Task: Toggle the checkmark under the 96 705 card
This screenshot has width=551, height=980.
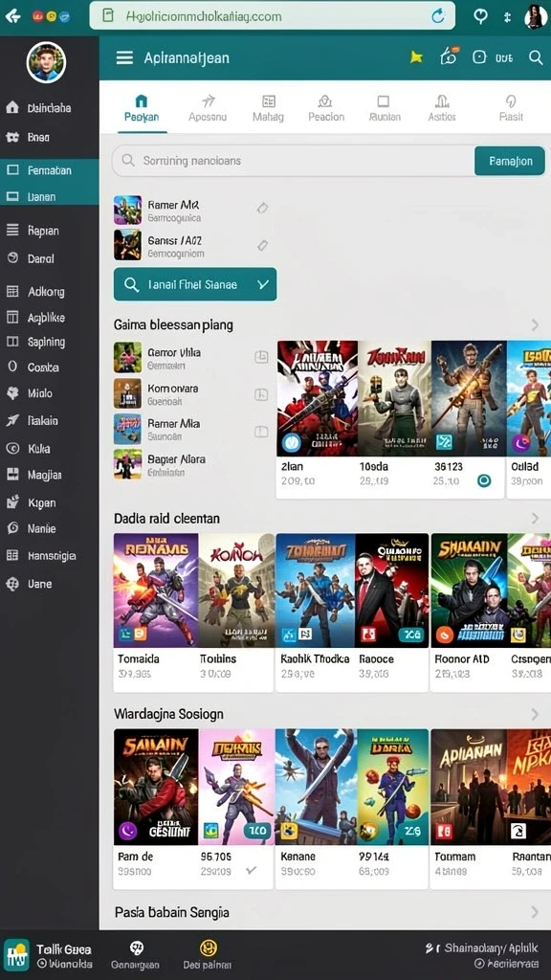Action: pos(252,870)
